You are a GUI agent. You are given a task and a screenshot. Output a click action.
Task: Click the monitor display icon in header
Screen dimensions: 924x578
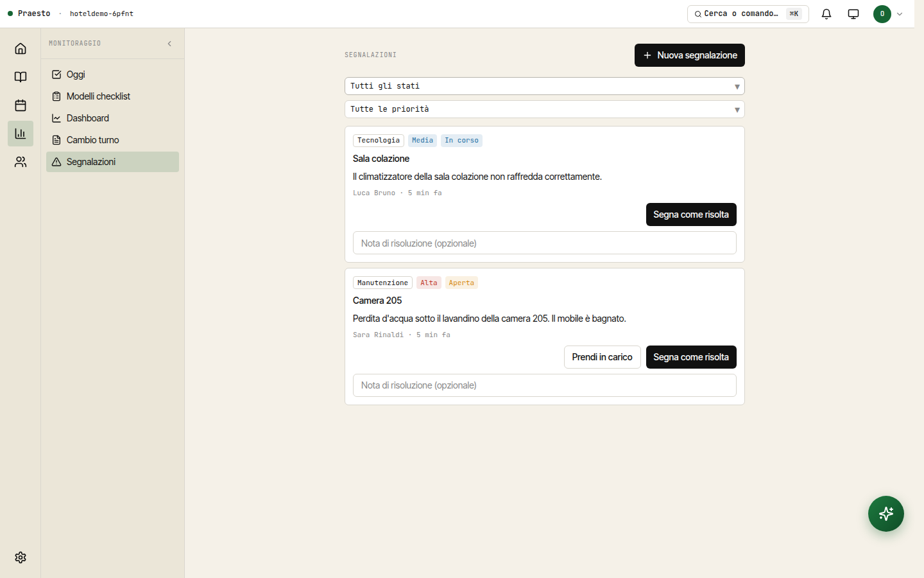(x=853, y=13)
